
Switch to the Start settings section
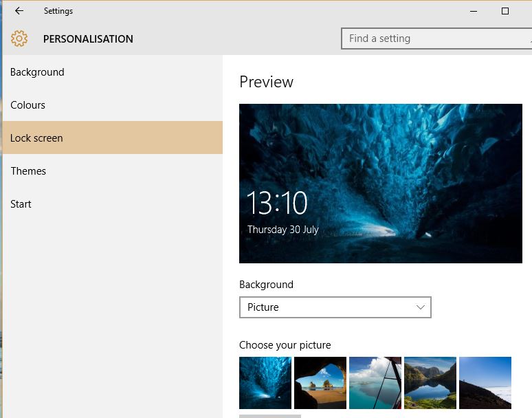(x=21, y=204)
